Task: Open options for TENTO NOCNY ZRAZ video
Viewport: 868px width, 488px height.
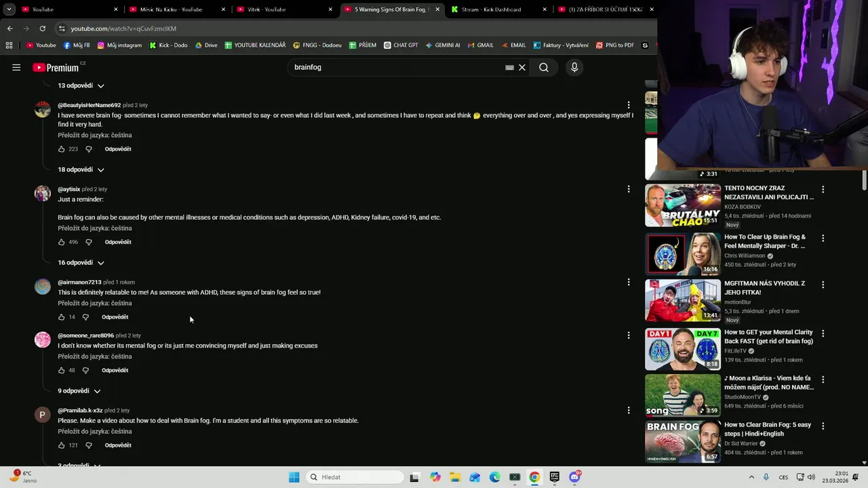Action: click(x=823, y=190)
